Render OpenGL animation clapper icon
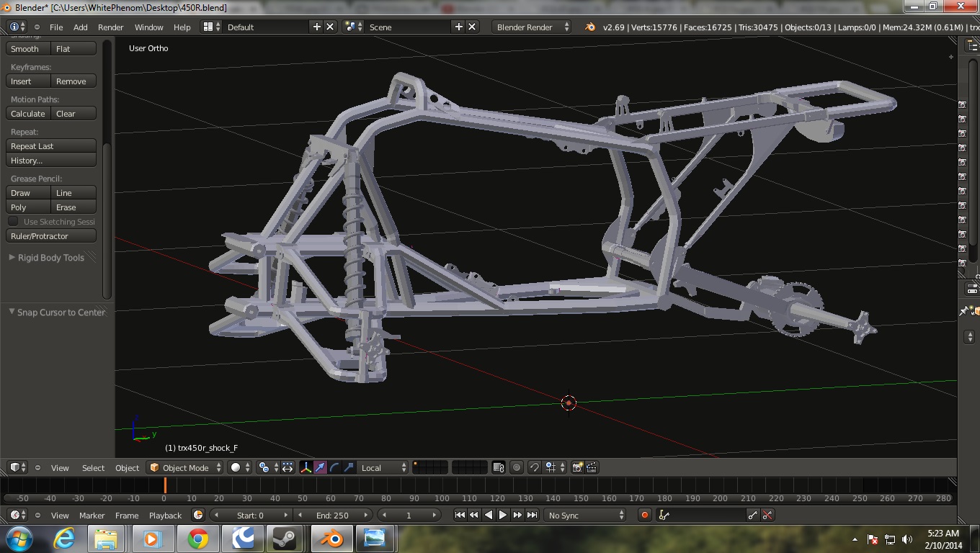Screen dimensions: 980x553 (592, 467)
